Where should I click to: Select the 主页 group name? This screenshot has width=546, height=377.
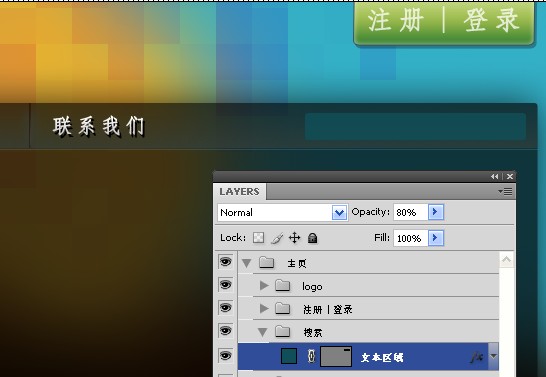pos(297,264)
